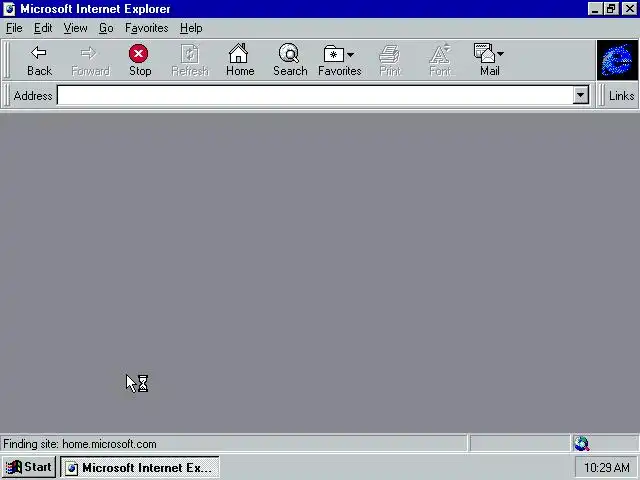640x480 pixels.
Task: Open the Address bar dropdown list
Action: (x=580, y=96)
